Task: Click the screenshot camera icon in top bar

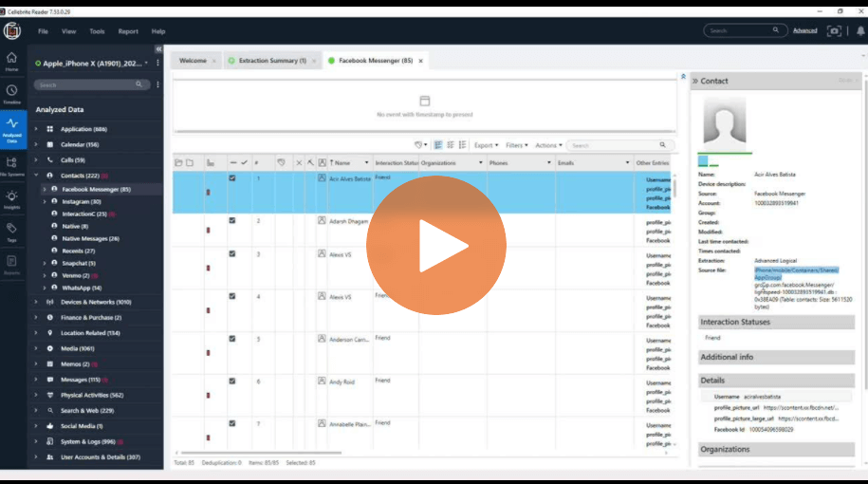Action: click(x=834, y=31)
